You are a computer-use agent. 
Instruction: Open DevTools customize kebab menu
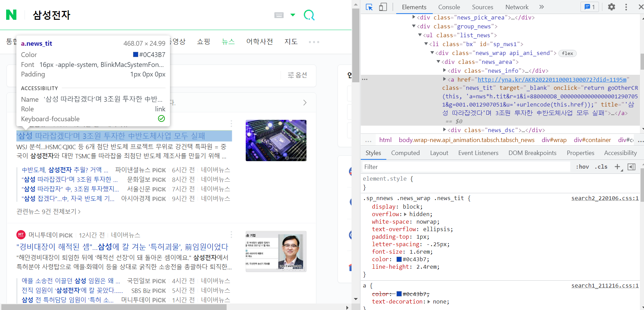pyautogui.click(x=626, y=7)
